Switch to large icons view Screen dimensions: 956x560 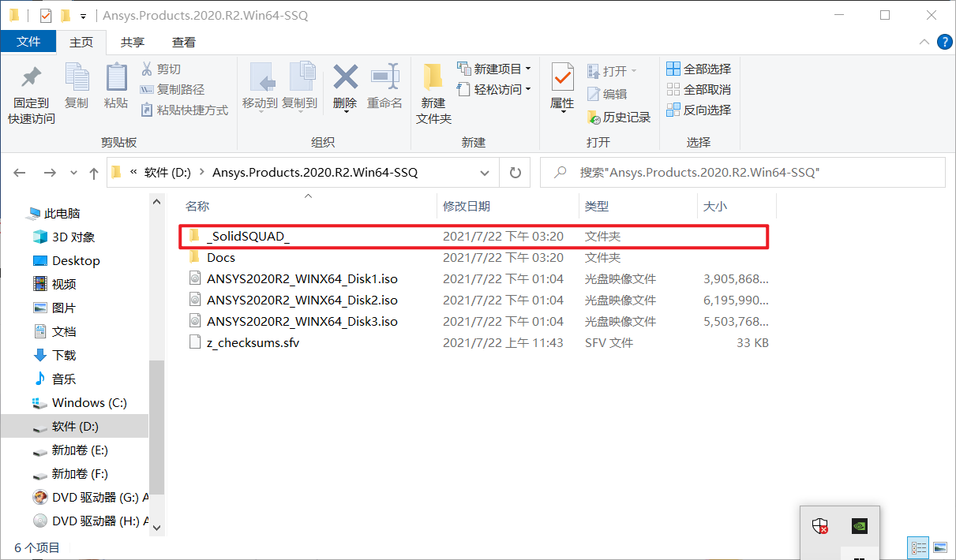click(x=939, y=547)
